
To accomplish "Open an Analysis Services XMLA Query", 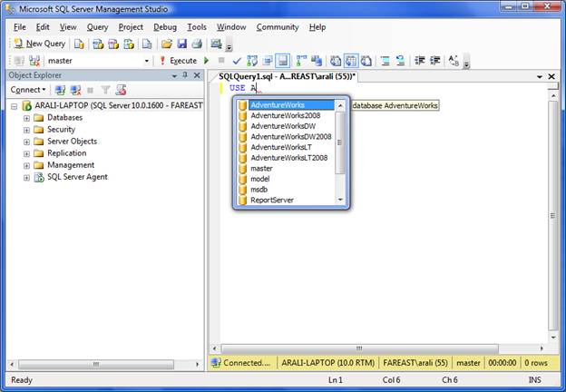I will 129,44.
